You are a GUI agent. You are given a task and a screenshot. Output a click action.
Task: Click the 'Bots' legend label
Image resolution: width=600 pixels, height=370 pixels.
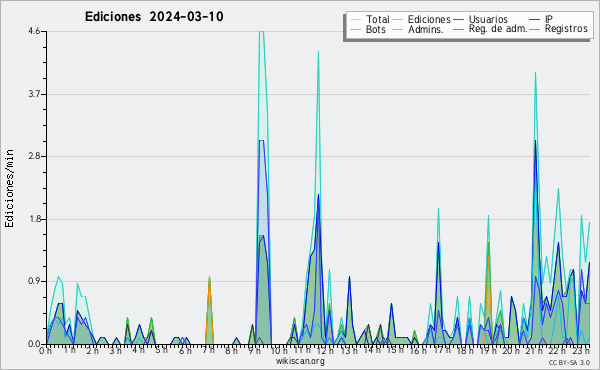(x=375, y=29)
